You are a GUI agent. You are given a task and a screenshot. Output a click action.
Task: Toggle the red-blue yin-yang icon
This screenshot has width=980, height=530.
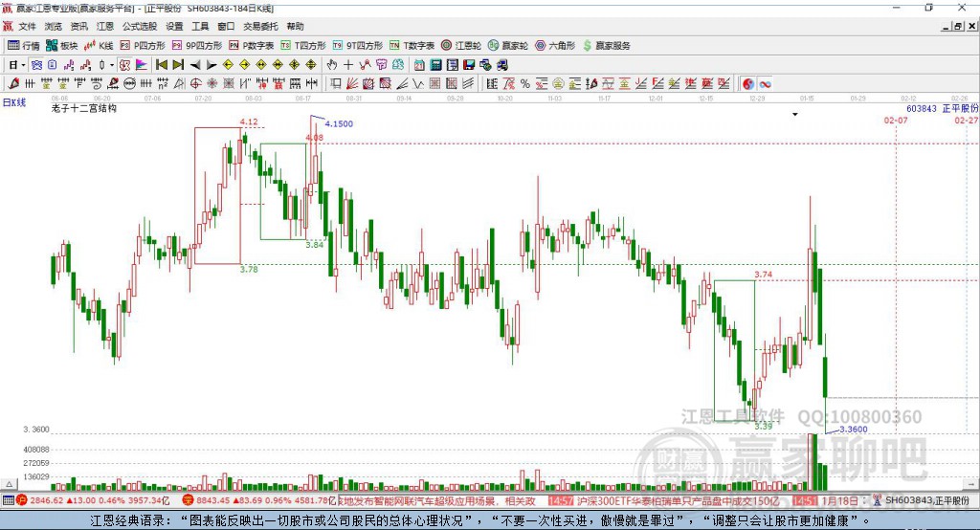(x=748, y=84)
